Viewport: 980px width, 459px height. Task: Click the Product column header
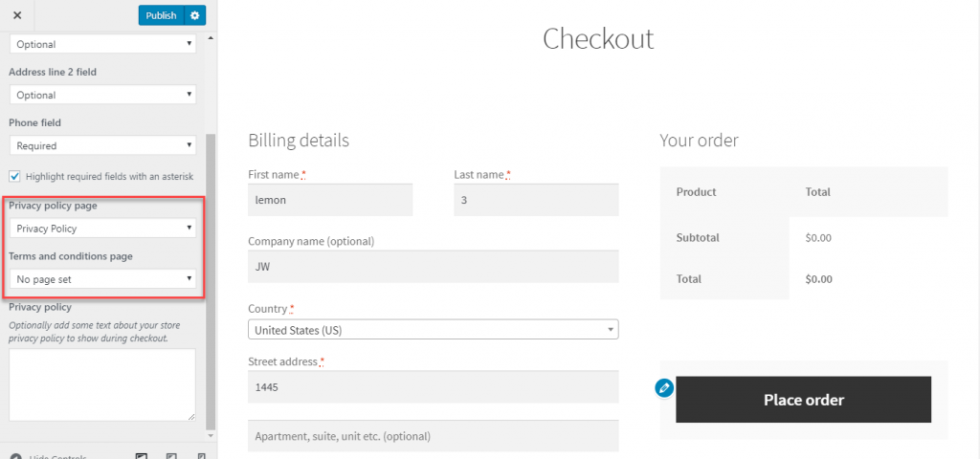point(697,191)
